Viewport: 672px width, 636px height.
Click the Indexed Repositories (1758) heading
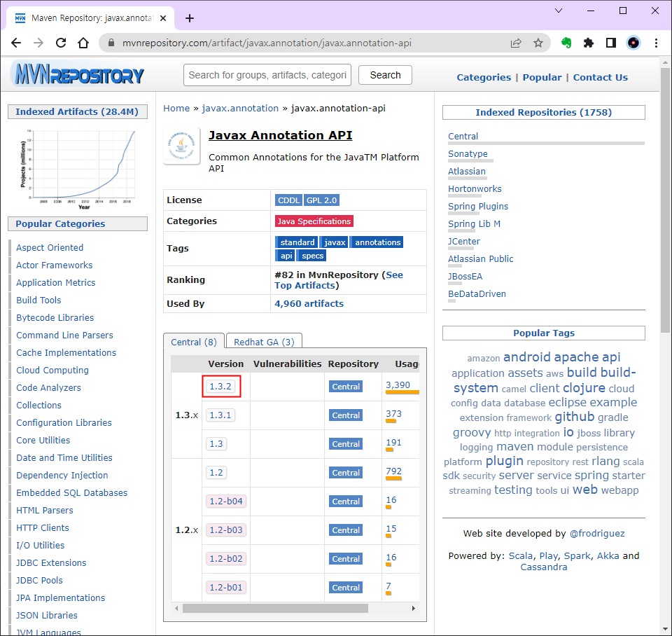coord(543,112)
